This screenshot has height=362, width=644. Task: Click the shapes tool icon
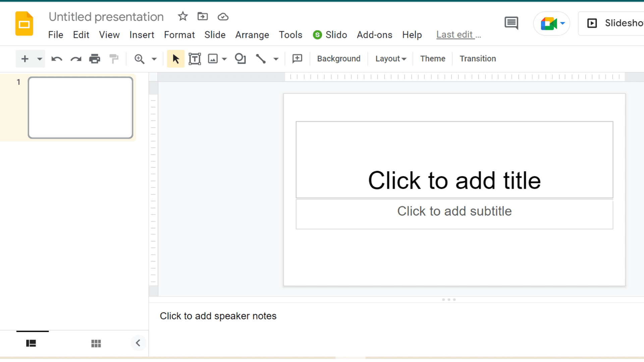(x=240, y=59)
